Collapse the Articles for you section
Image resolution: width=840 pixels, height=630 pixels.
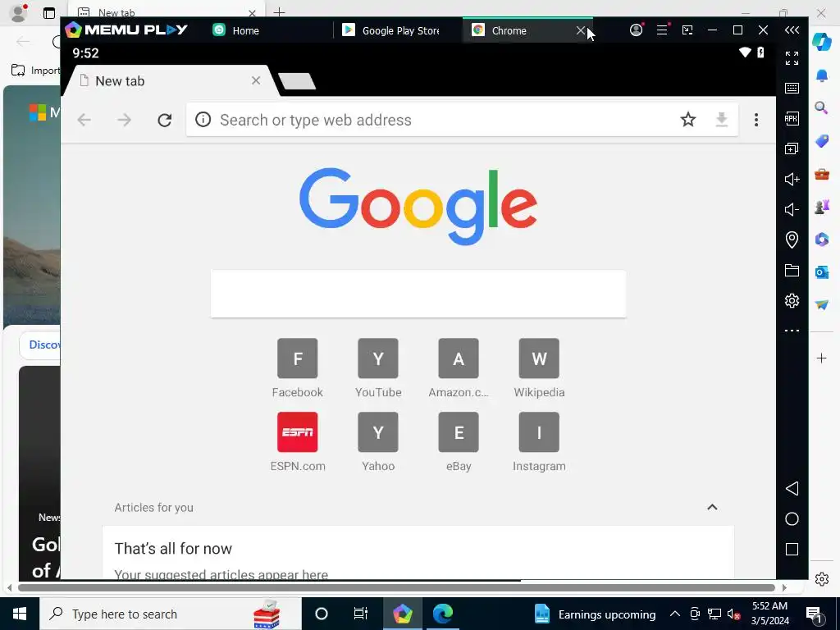[x=712, y=507]
